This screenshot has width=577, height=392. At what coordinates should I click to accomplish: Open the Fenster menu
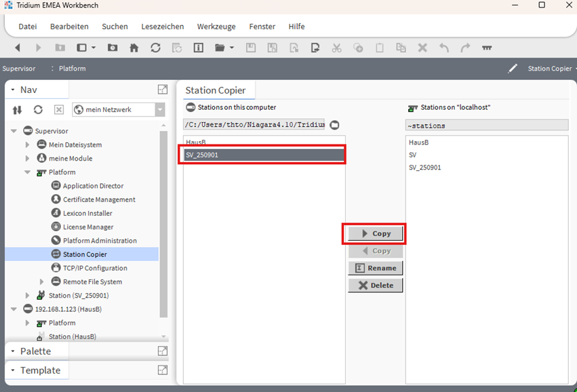pyautogui.click(x=262, y=26)
